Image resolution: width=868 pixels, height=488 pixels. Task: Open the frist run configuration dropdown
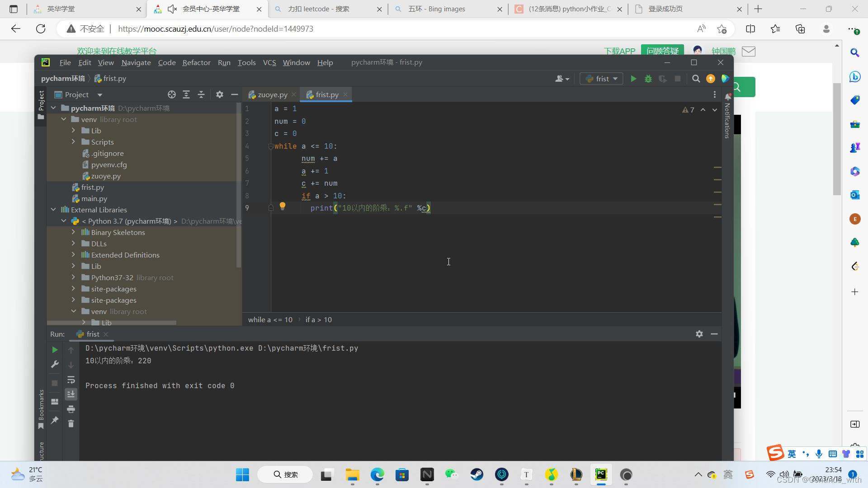[601, 79]
